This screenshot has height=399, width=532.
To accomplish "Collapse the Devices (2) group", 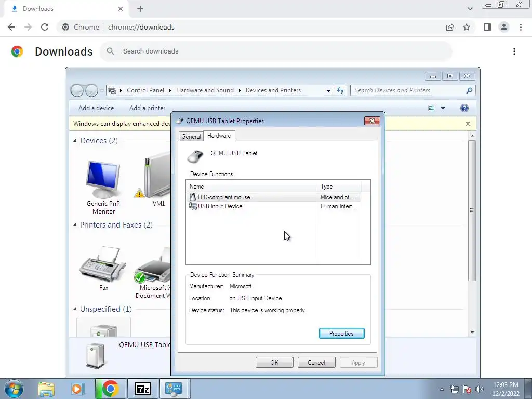I will (75, 140).
